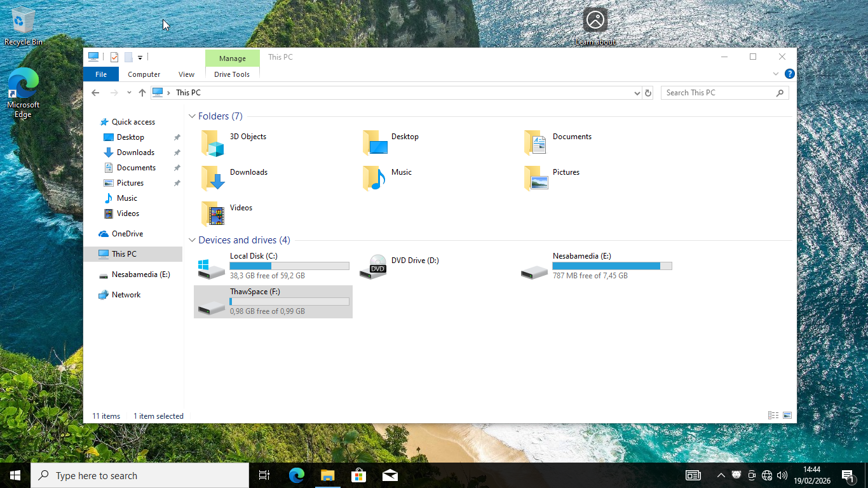Viewport: 868px width, 488px height.
Task: Click Properties icon in Quick Access Toolbar
Action: click(114, 57)
